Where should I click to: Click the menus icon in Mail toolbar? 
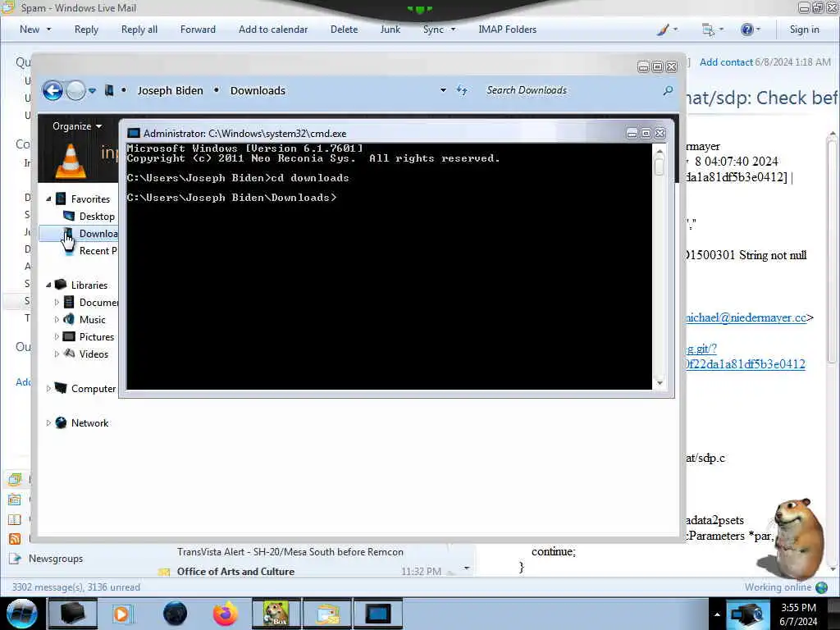tap(708, 30)
